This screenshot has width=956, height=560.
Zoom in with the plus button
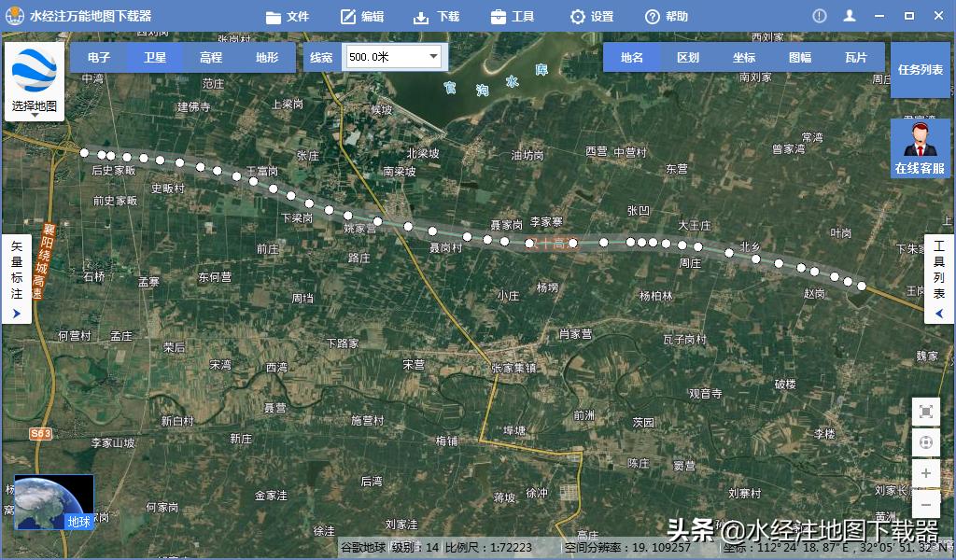(925, 473)
